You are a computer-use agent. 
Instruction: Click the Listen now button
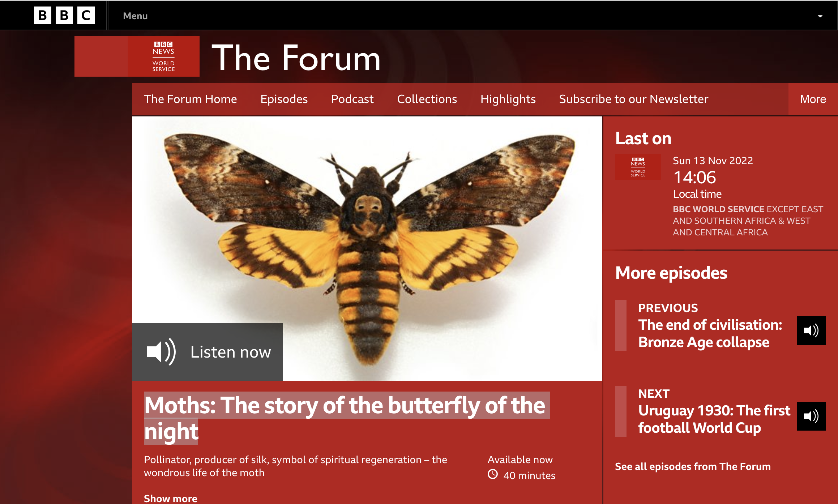pyautogui.click(x=208, y=352)
